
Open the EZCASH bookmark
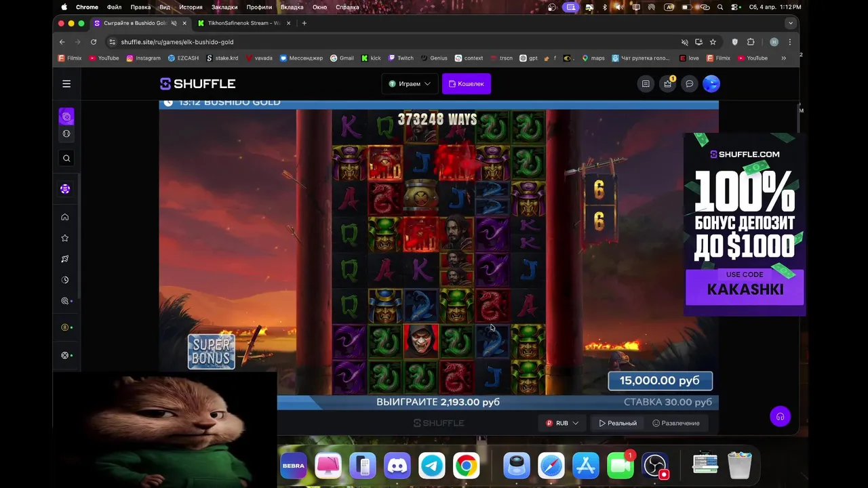click(183, 58)
